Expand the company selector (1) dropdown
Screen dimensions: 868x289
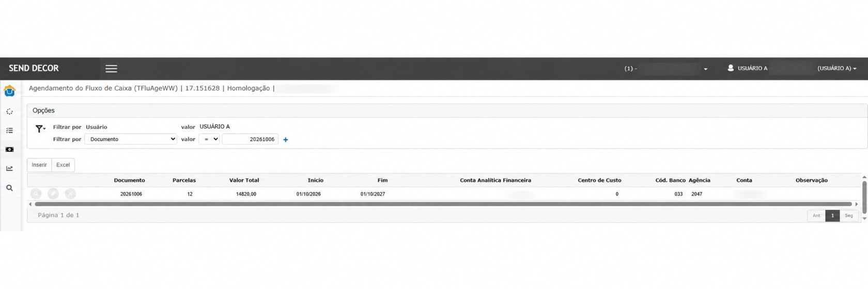[x=706, y=69]
